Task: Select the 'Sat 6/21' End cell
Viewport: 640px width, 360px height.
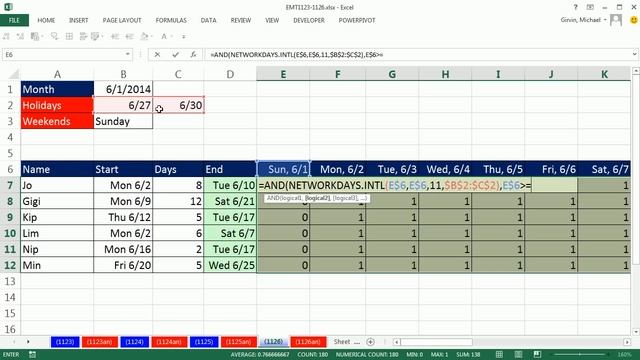Action: coord(230,201)
